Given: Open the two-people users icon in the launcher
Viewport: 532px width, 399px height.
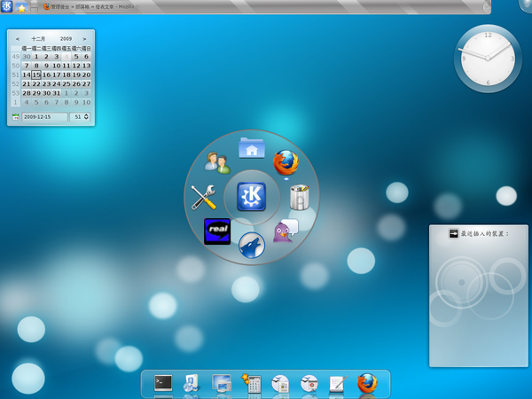Looking at the screenshot, I should (x=217, y=163).
